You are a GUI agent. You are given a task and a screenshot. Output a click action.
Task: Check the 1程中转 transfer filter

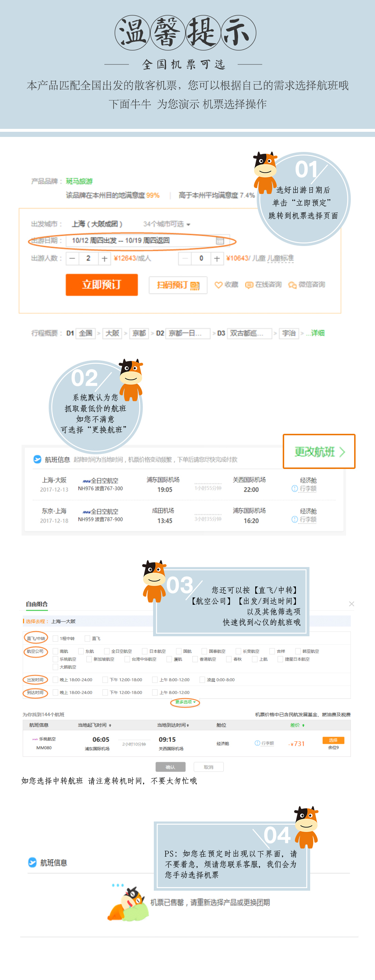click(56, 638)
